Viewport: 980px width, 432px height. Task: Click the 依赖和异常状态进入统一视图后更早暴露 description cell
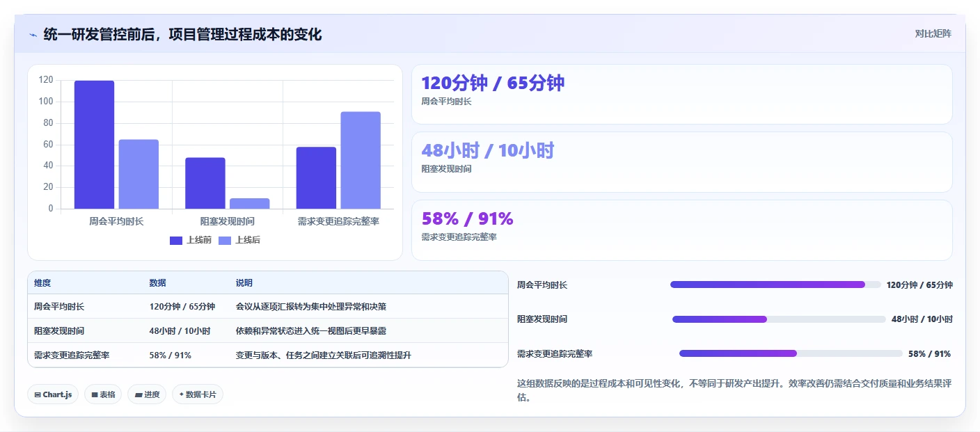click(x=311, y=330)
